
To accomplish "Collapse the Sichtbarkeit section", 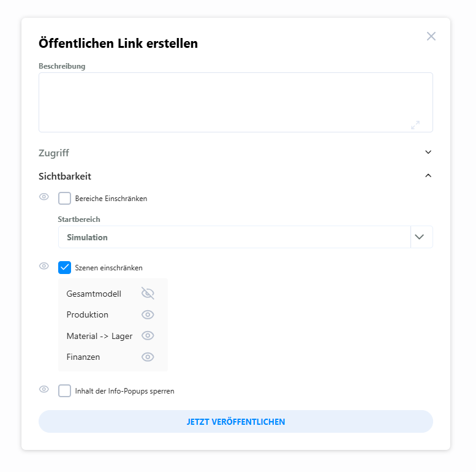I will [428, 176].
